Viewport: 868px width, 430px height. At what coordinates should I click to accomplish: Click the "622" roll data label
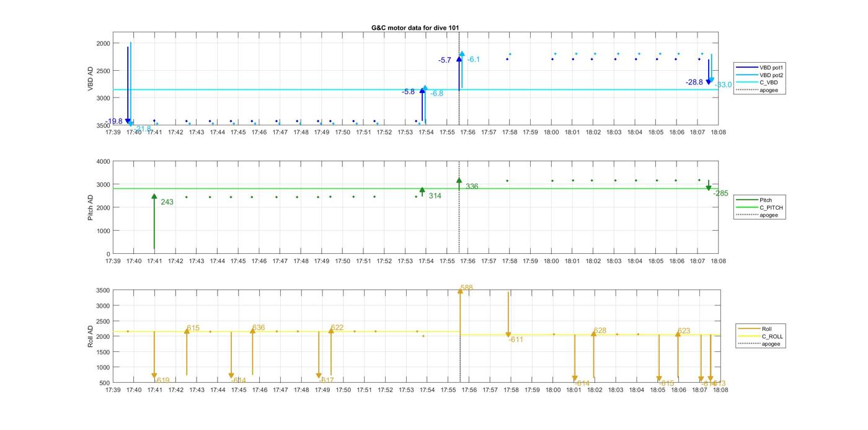(337, 328)
